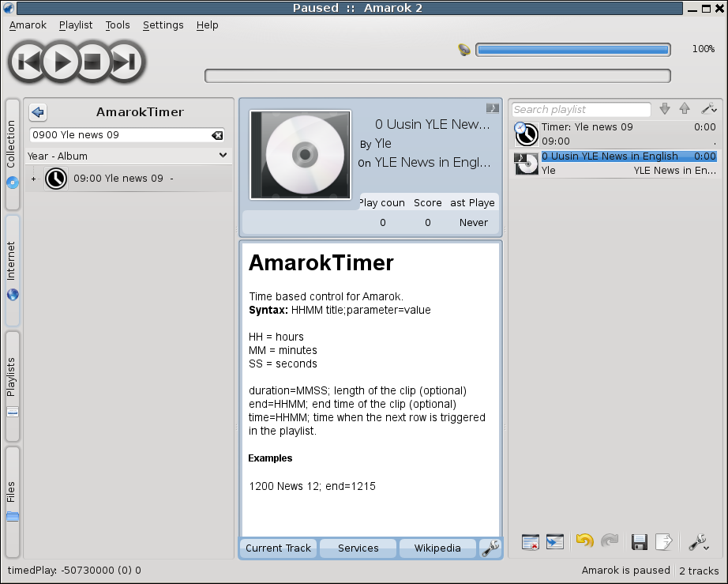Click the 'YLE News in En...' album name in playlist

[x=674, y=171]
